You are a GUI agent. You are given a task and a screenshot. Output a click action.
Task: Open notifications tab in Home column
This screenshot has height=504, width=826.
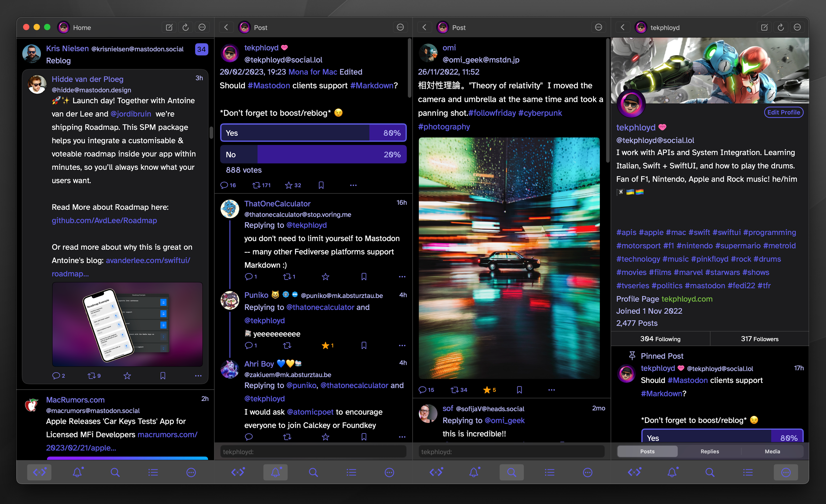click(77, 473)
